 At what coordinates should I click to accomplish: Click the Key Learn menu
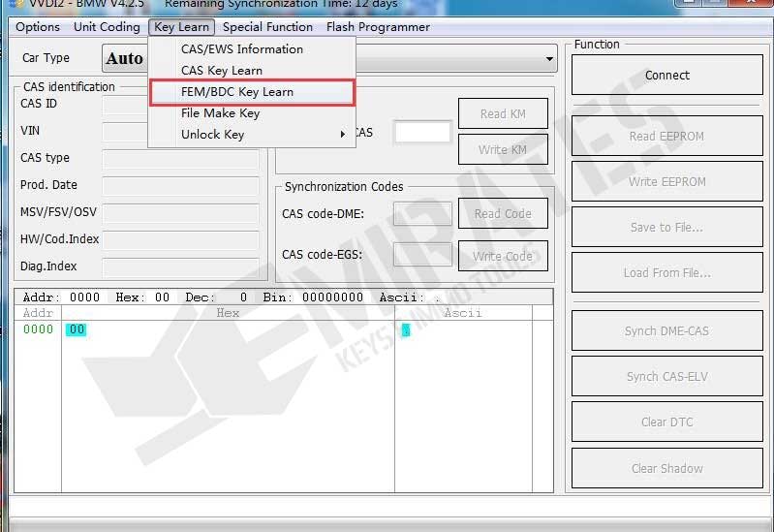point(181,27)
